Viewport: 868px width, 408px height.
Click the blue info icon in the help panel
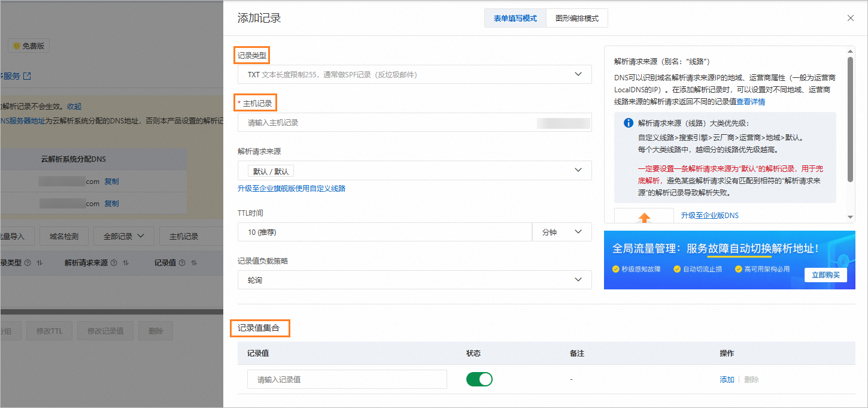(x=629, y=123)
